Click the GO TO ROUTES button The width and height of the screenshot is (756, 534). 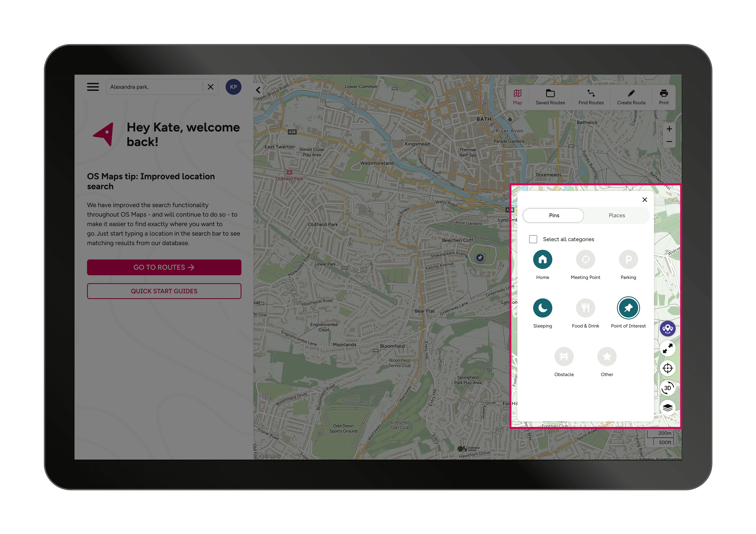coord(164,267)
